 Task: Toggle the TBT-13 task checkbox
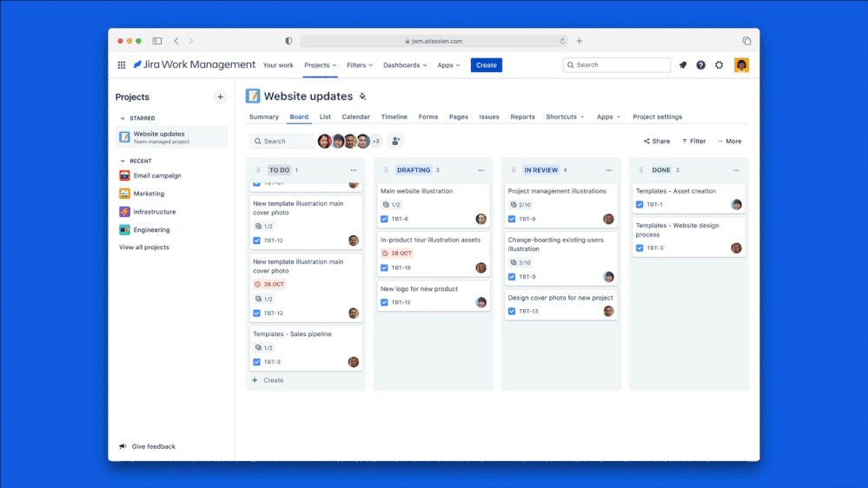coord(512,312)
